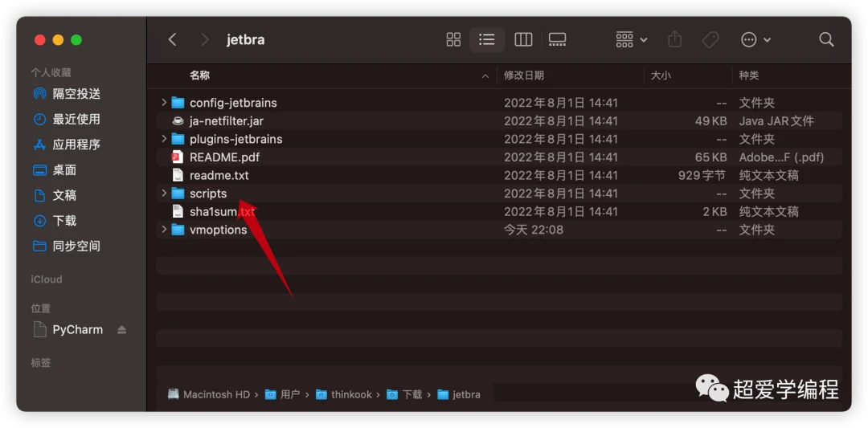
Task: Click the 65 KB size cell
Action: click(710, 157)
